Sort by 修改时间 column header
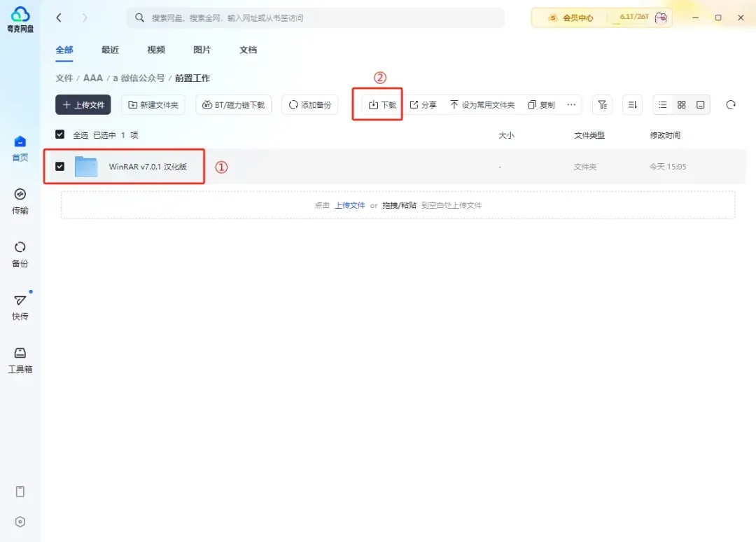This screenshot has height=542, width=756. coord(665,135)
